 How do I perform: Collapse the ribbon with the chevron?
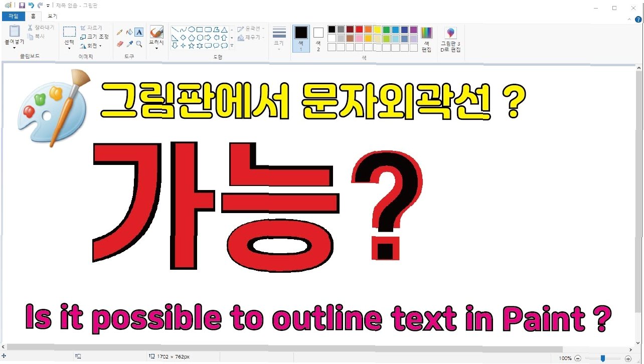[x=630, y=19]
